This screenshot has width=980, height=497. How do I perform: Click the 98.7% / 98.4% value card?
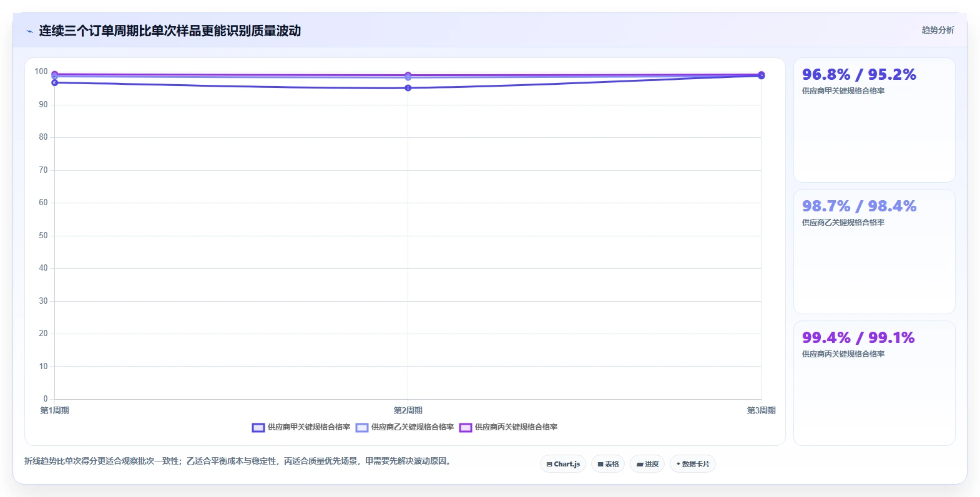[x=874, y=251]
